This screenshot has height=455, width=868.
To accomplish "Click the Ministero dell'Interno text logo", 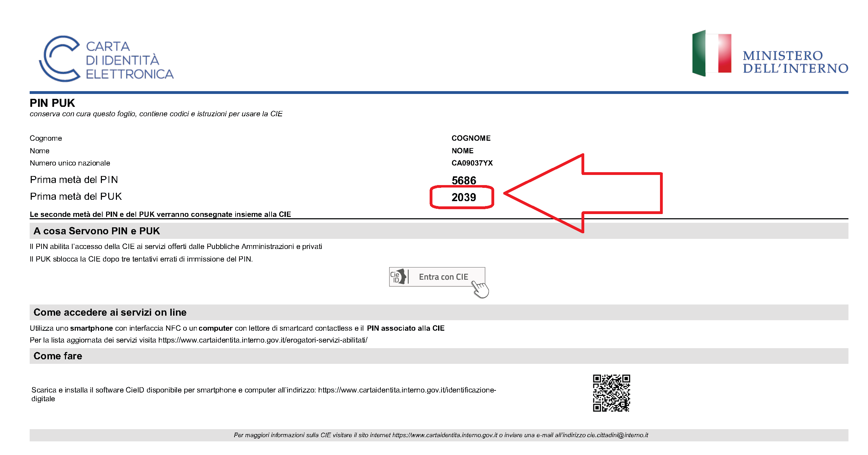I will coord(795,62).
